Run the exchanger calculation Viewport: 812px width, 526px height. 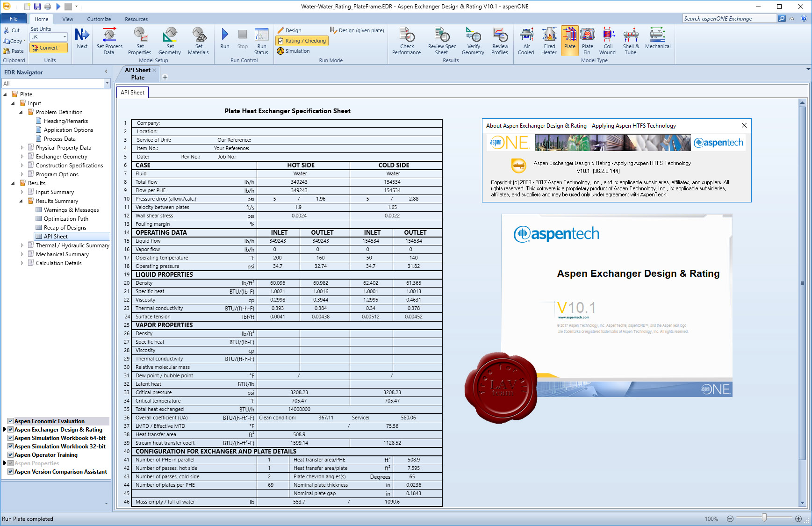[x=225, y=38]
